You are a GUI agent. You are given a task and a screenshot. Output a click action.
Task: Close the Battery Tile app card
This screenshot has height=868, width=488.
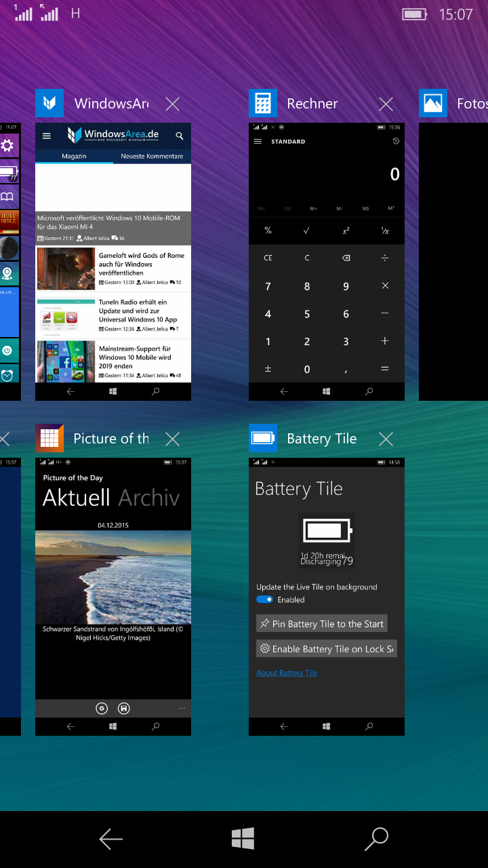[x=386, y=439]
